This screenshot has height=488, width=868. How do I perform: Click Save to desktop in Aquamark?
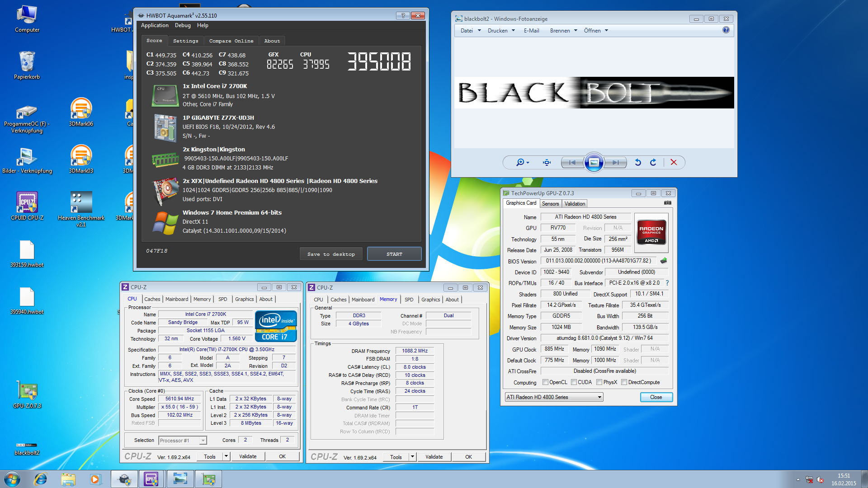tap(331, 254)
